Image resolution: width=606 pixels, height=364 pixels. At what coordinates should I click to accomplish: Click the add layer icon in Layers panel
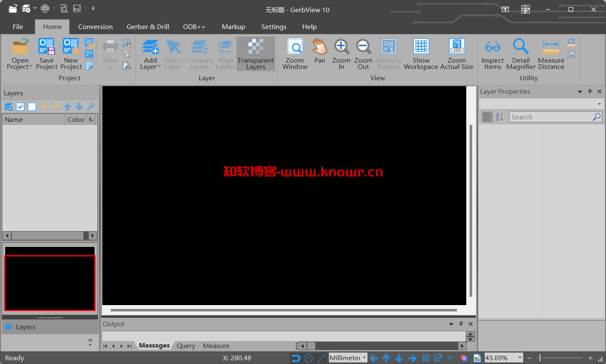[8, 107]
